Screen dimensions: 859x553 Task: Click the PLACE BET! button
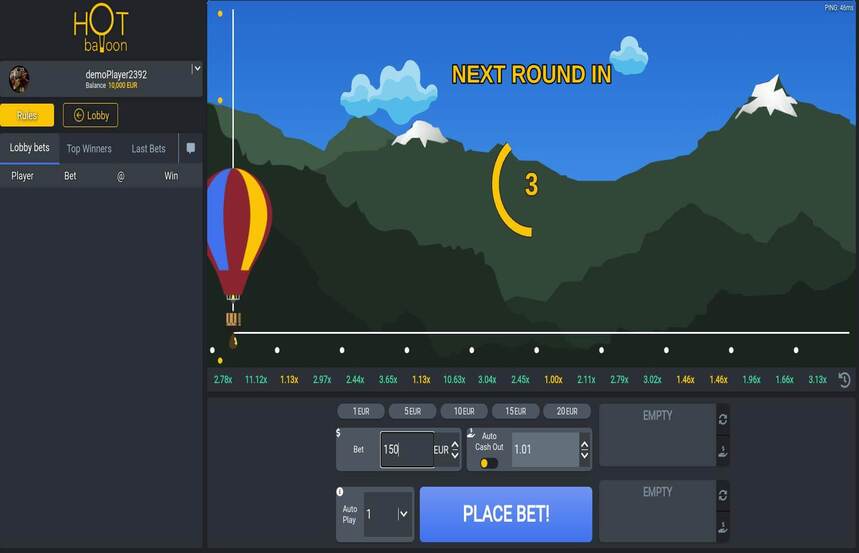506,514
